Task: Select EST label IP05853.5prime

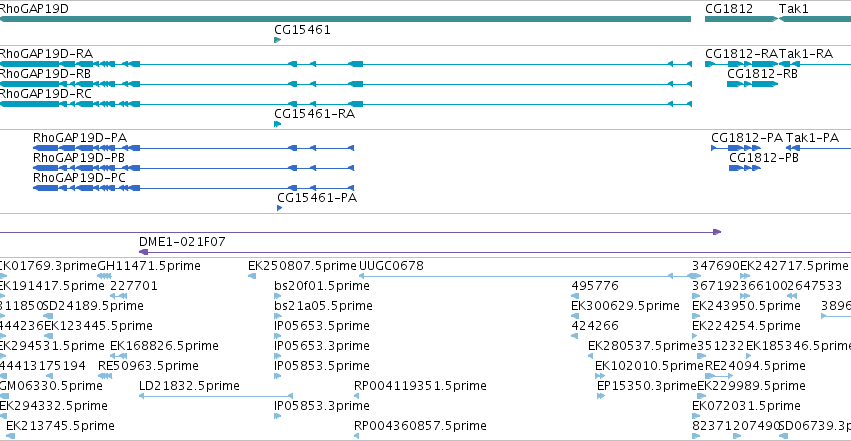Action: click(322, 366)
